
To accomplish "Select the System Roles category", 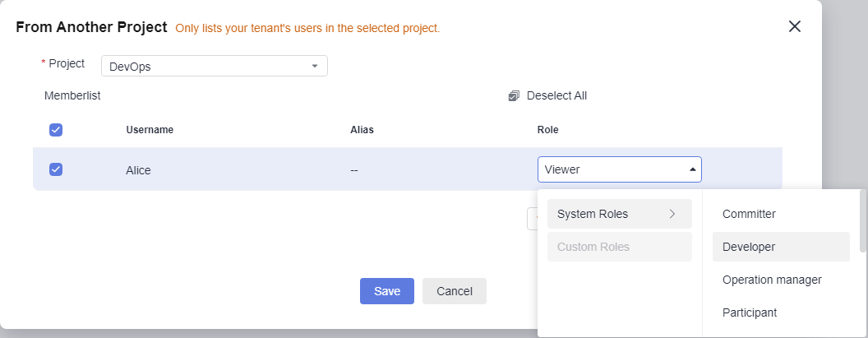I will (x=620, y=214).
